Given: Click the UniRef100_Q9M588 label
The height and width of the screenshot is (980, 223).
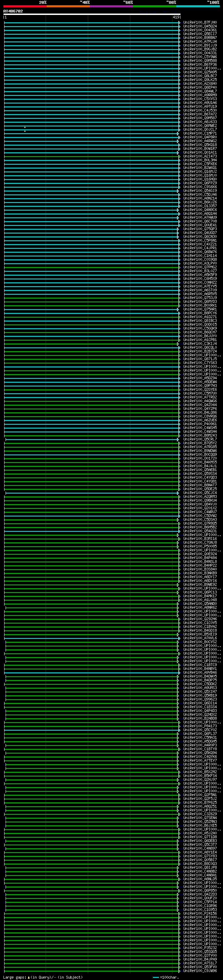Looking at the screenshot, I should 200,61.
